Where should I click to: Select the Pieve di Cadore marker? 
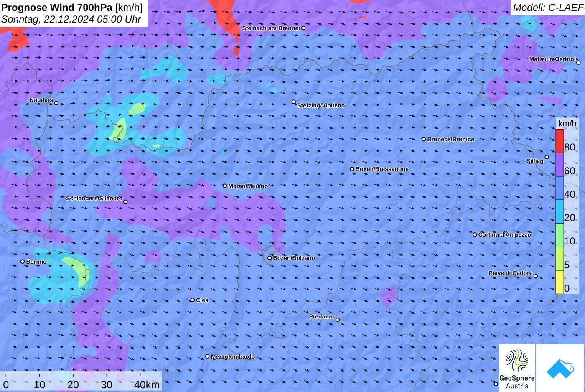coord(536,276)
